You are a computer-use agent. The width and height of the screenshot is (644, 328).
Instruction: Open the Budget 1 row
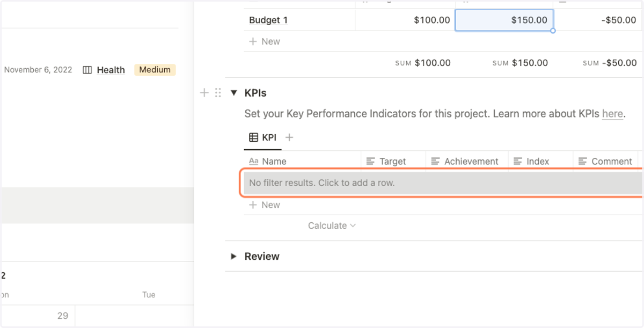(x=268, y=20)
